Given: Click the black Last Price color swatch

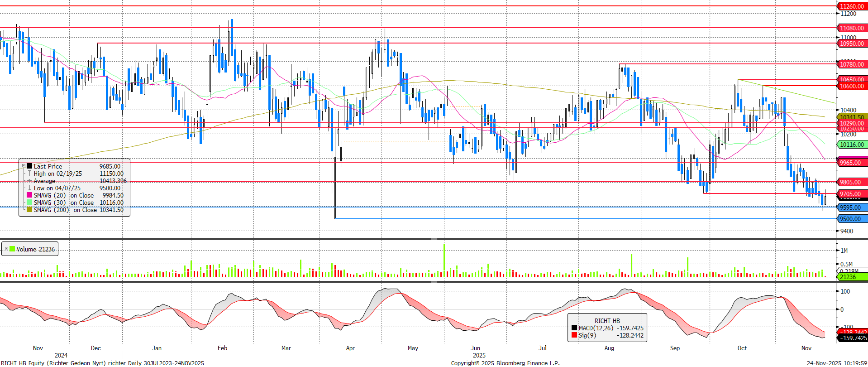Looking at the screenshot, I should (x=29, y=166).
